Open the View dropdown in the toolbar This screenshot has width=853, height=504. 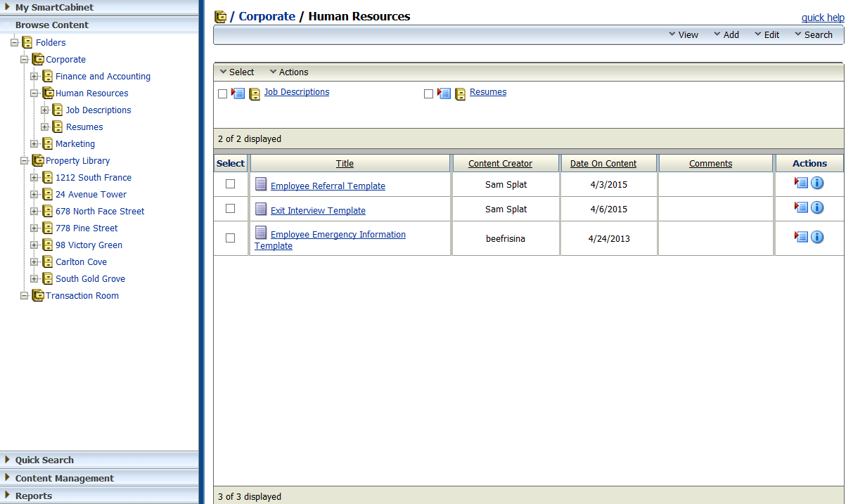[x=683, y=34]
